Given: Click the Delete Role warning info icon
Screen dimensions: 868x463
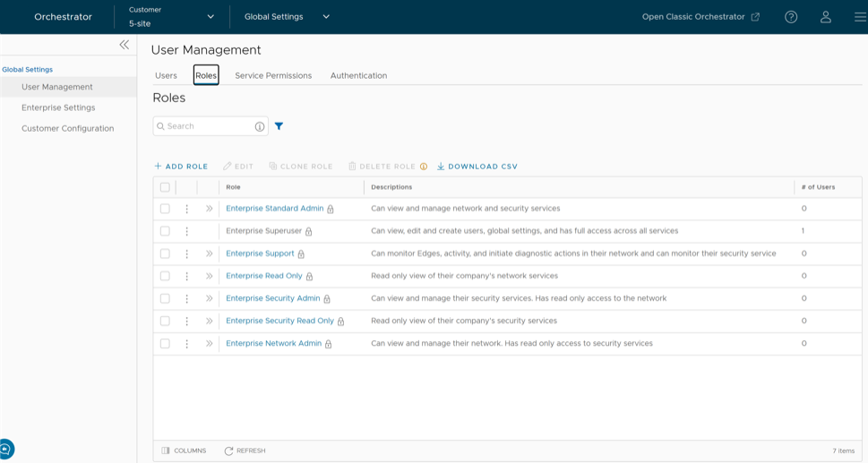Looking at the screenshot, I should pyautogui.click(x=424, y=167).
